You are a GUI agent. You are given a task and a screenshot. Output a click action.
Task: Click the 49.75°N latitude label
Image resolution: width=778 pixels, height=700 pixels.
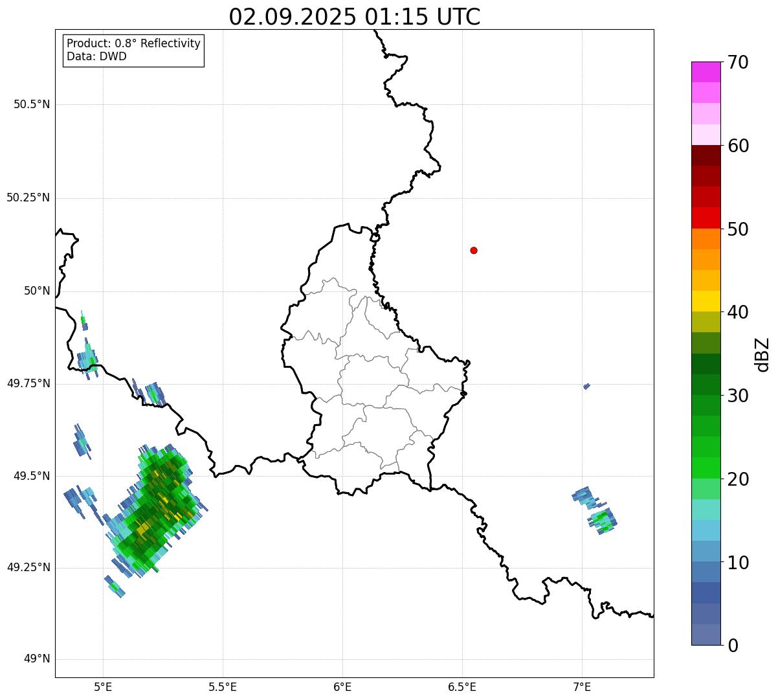pyautogui.click(x=28, y=383)
